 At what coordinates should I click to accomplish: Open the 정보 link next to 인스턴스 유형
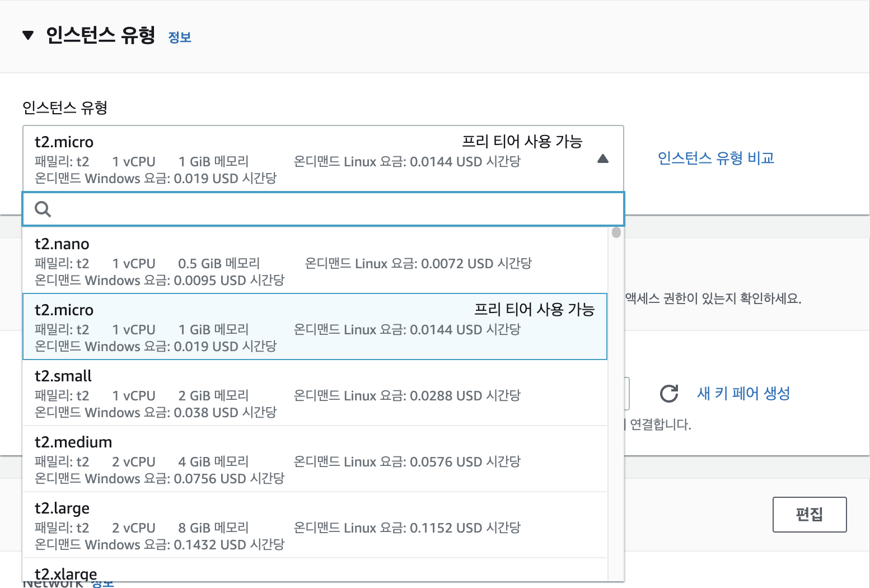(180, 38)
